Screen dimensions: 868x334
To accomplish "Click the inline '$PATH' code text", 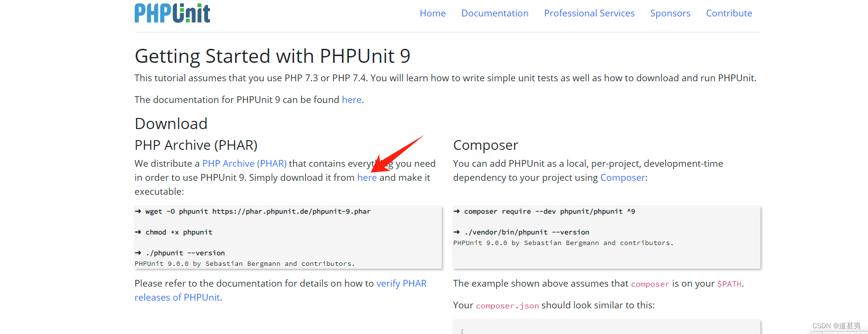I will pos(729,284).
